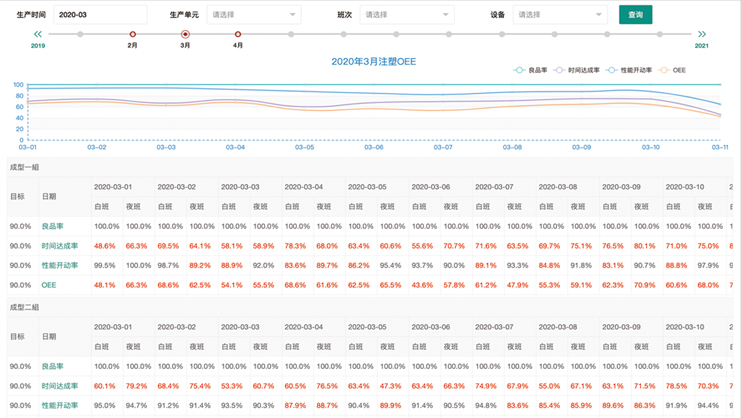Click the 2020-03-01 column header in 成型一組
This screenshot has width=741, height=418.
[113, 187]
